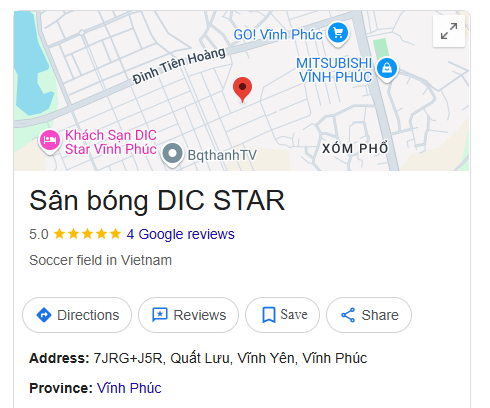Open the Reviews button
The height and width of the screenshot is (408, 490).
[189, 315]
